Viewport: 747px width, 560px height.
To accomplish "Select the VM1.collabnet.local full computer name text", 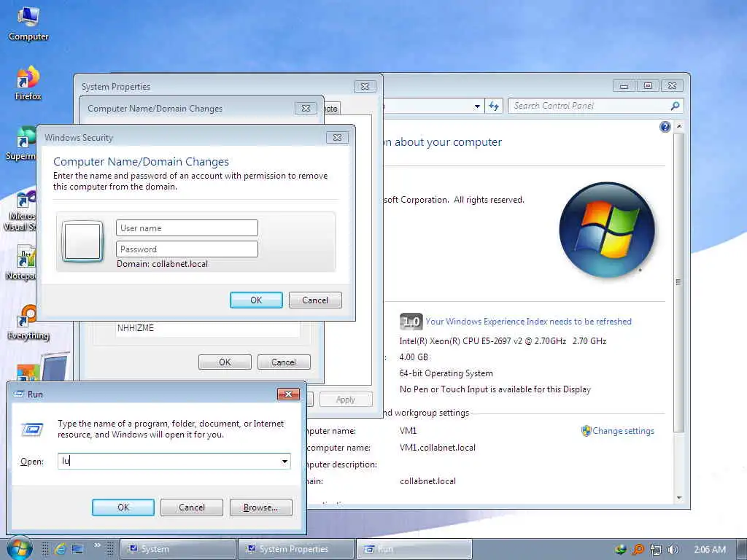I will click(x=438, y=448).
